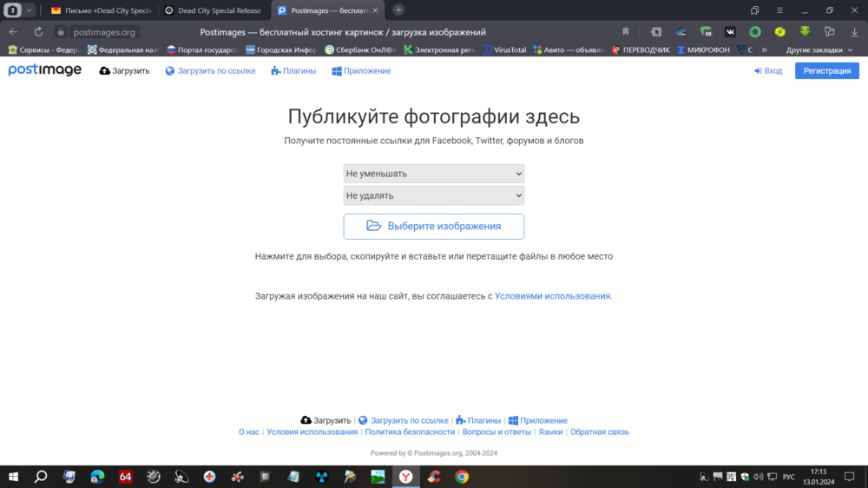Close the Postimages browser tab

tap(375, 10)
